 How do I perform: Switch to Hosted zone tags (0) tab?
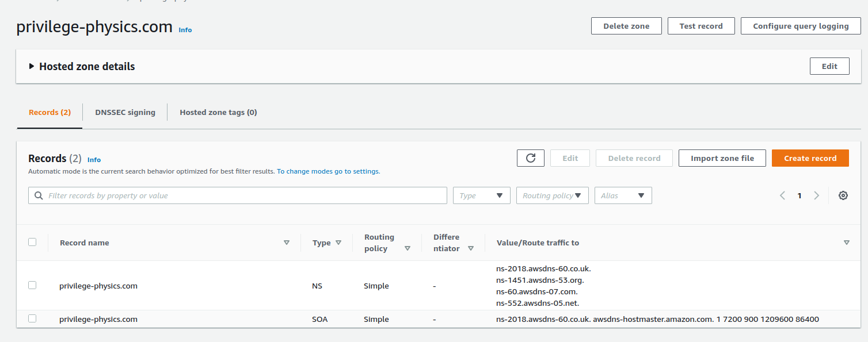point(218,112)
